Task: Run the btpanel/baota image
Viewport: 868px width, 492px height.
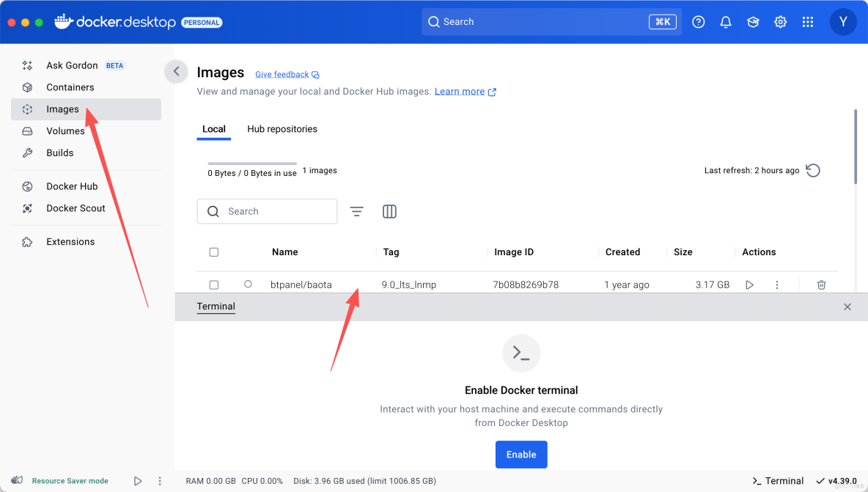Action: [x=749, y=284]
